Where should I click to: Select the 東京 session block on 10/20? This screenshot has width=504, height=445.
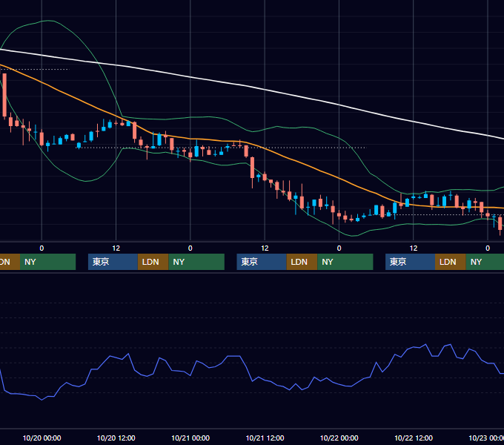click(113, 262)
